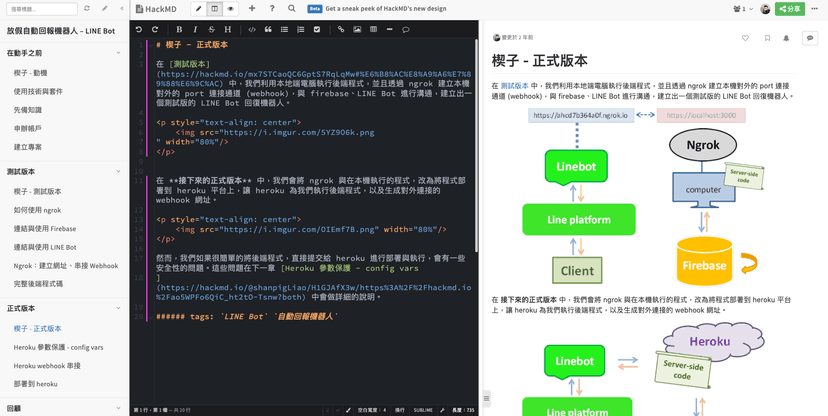Insert a horizontal rule
Image resolution: width=828 pixels, height=416 pixels.
pyautogui.click(x=389, y=30)
